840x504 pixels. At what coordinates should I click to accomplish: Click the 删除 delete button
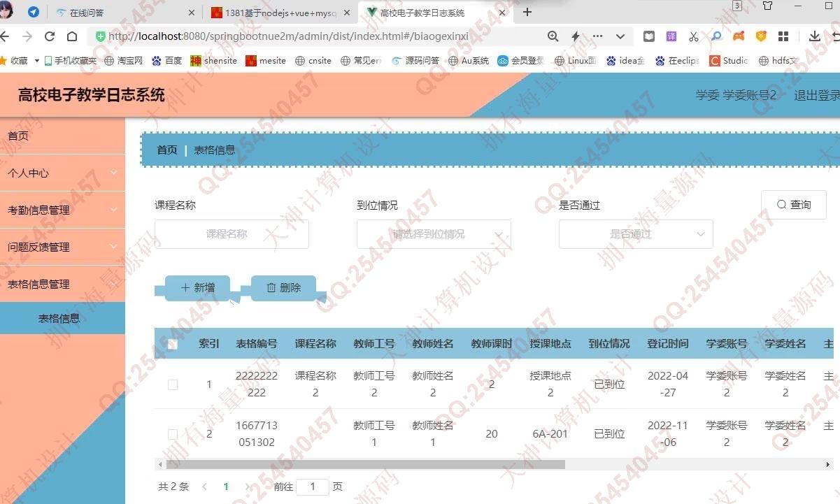pos(283,287)
